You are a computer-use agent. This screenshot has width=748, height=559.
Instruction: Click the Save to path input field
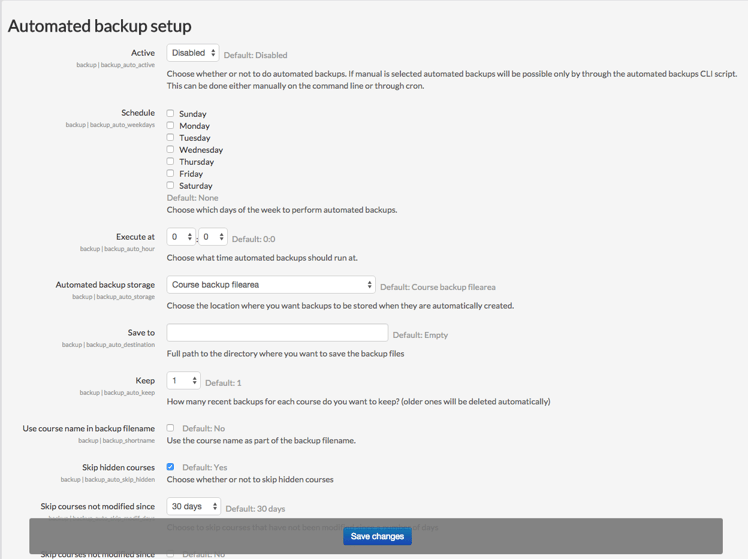(277, 332)
